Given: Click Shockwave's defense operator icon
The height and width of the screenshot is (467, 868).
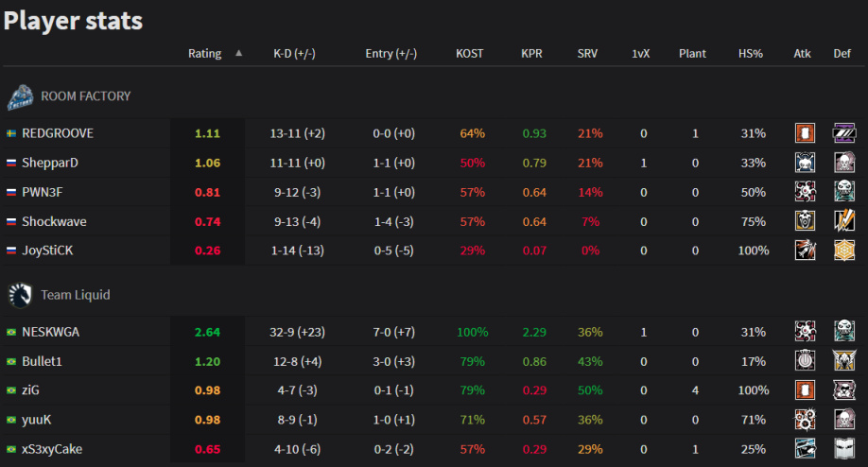Looking at the screenshot, I should tap(843, 222).
